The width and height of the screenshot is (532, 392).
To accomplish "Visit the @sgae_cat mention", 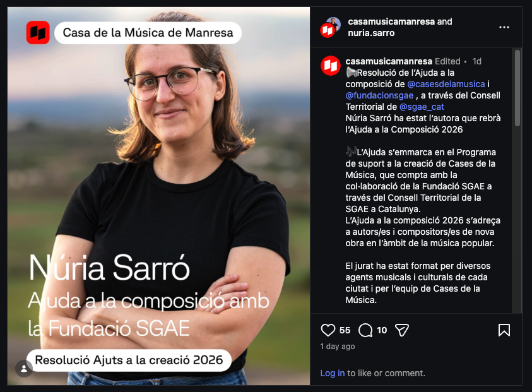I will 422,107.
